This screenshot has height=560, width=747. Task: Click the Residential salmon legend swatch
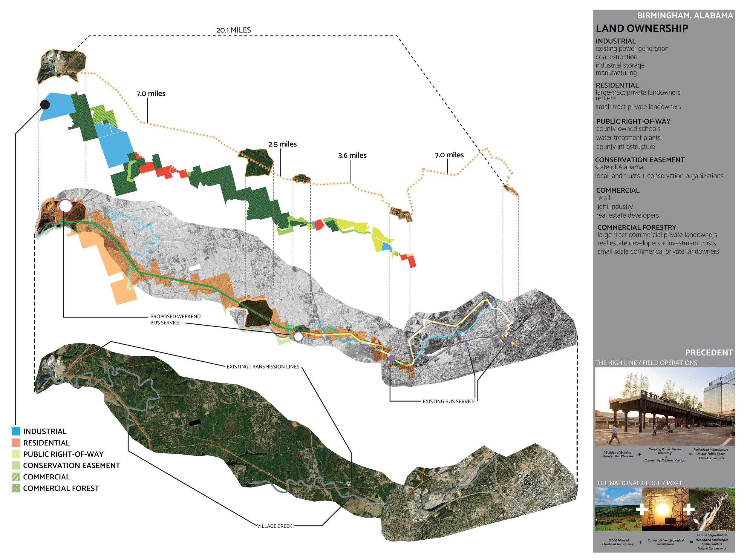pos(16,443)
